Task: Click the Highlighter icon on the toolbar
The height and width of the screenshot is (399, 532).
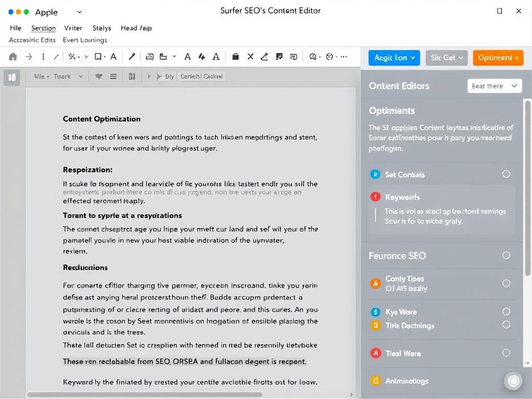Action: click(263, 58)
